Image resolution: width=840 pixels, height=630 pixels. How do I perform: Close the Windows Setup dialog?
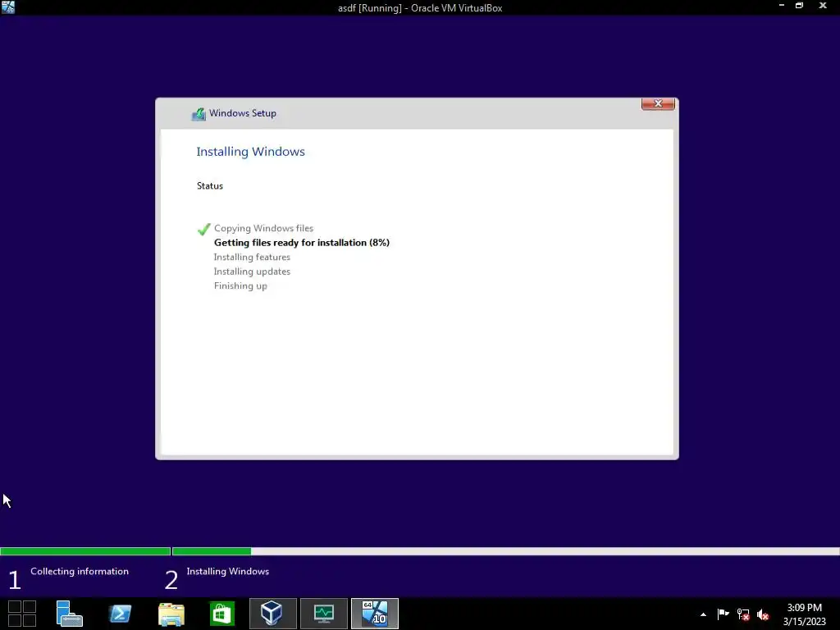(658, 104)
